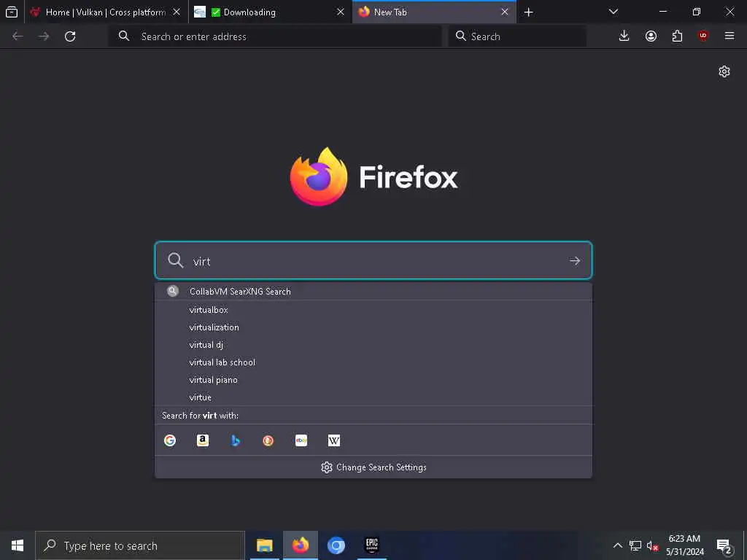Select the virtualbox suggestion
This screenshot has height=560, width=747.
coord(373,309)
